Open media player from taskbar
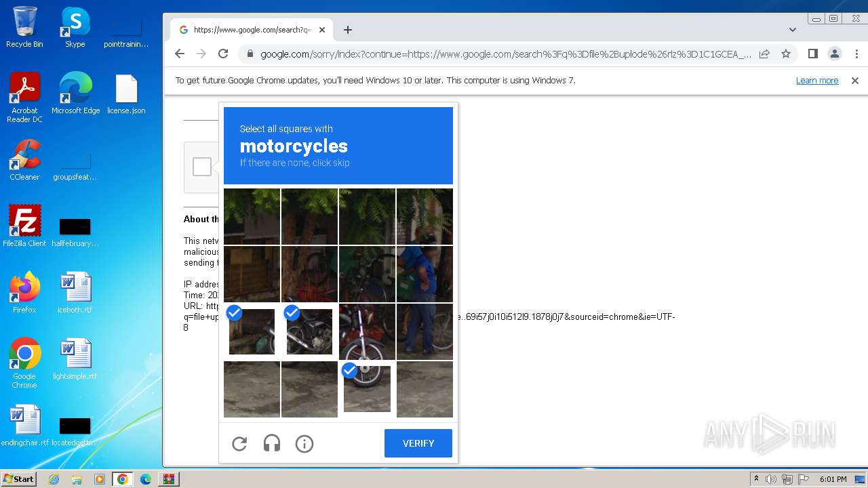 [100, 479]
